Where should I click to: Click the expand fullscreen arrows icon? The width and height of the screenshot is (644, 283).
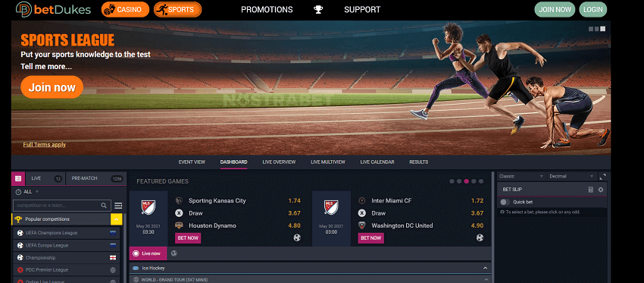(603, 176)
